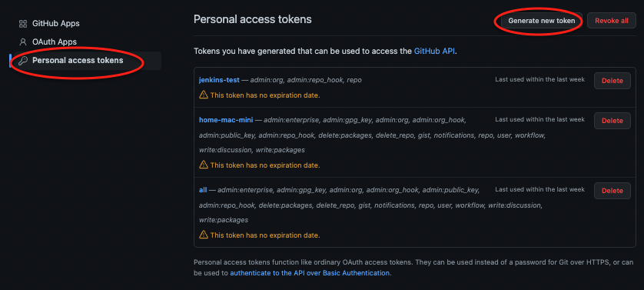This screenshot has height=290, width=644.
Task: Click warning icon under jenkins-test token
Action: click(204, 95)
